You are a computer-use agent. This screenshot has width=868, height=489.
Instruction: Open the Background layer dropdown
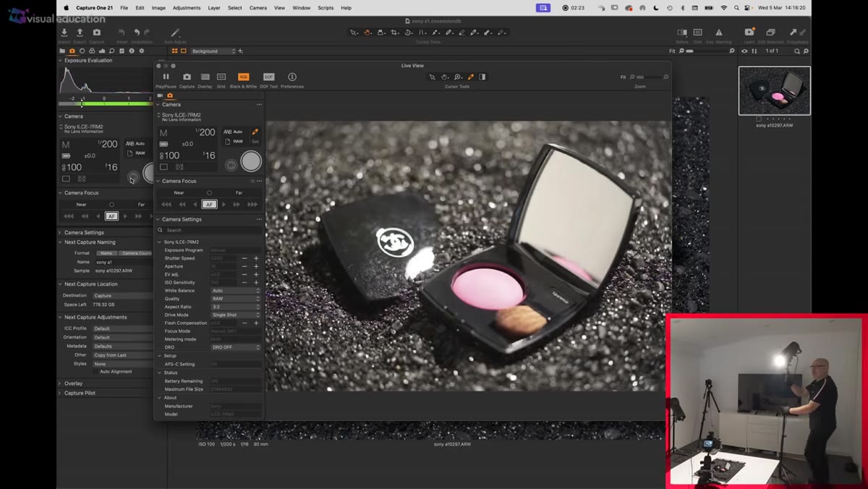pyautogui.click(x=213, y=51)
